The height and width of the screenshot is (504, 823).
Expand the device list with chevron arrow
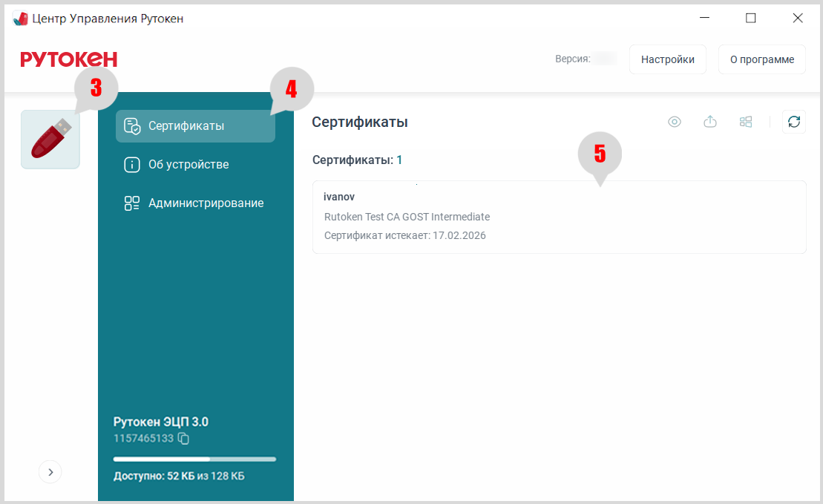tap(50, 471)
